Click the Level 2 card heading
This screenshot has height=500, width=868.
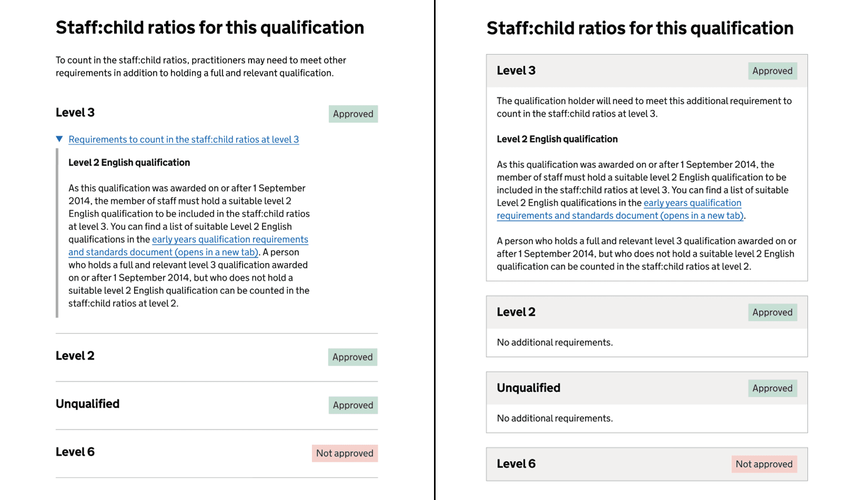(516, 312)
